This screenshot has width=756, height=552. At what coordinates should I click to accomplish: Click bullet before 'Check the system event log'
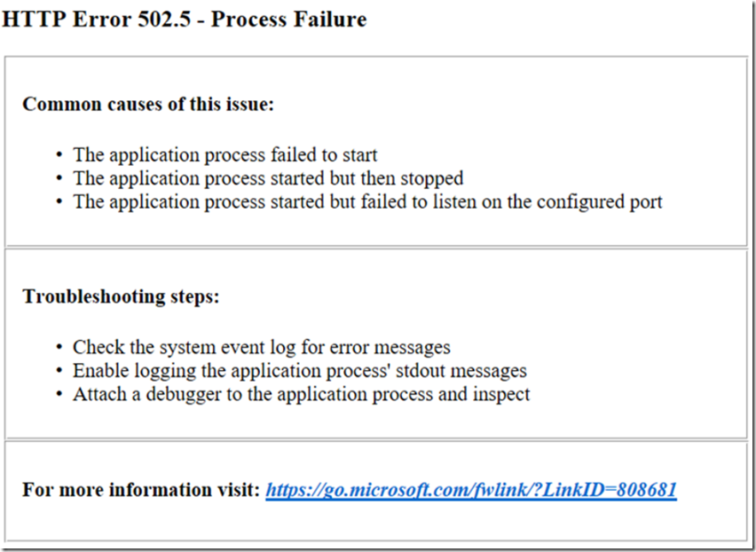59,347
